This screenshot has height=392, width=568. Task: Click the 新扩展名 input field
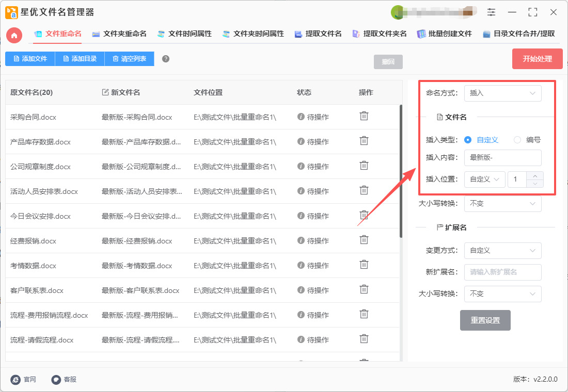click(503, 272)
